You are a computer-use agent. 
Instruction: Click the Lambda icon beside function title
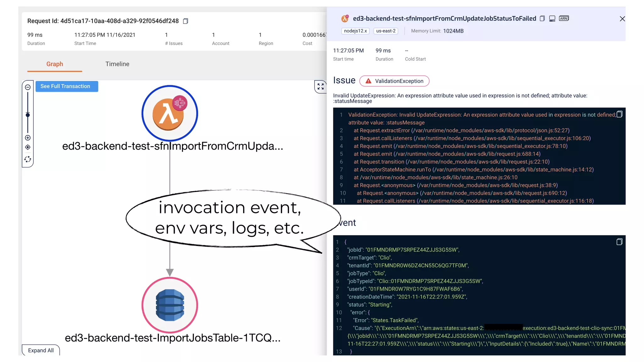345,19
